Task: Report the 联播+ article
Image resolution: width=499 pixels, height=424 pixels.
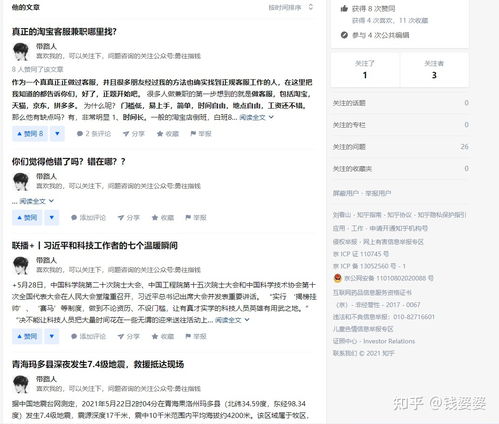Action: pos(196,336)
